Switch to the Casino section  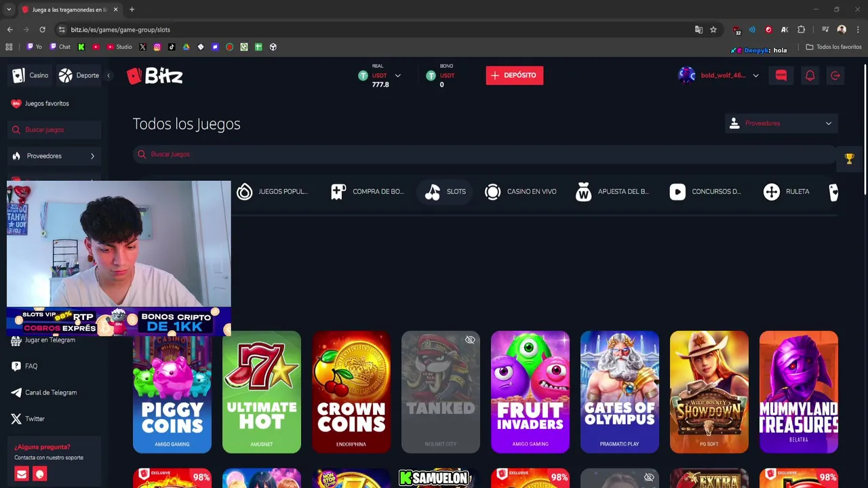click(x=30, y=75)
